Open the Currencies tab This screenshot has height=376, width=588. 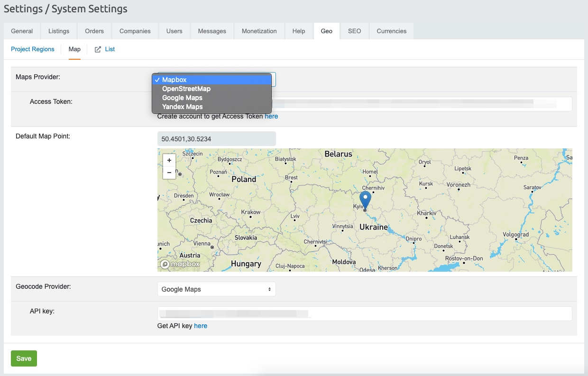click(392, 31)
